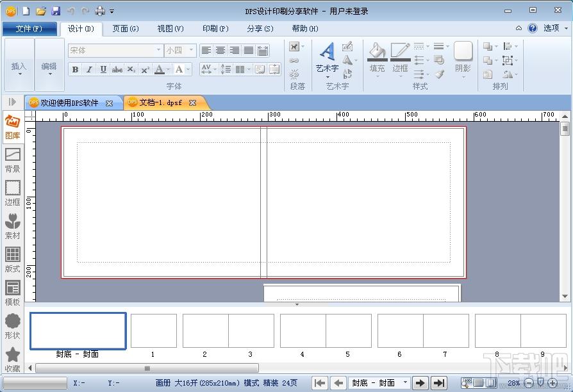This screenshot has width=573, height=392.
Task: Click the thumbnail strip horizontal scrollbar
Action: (147, 368)
